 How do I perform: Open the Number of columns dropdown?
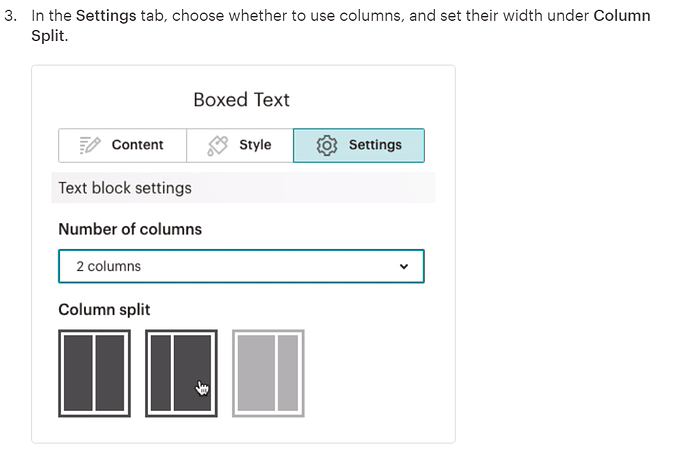241,266
